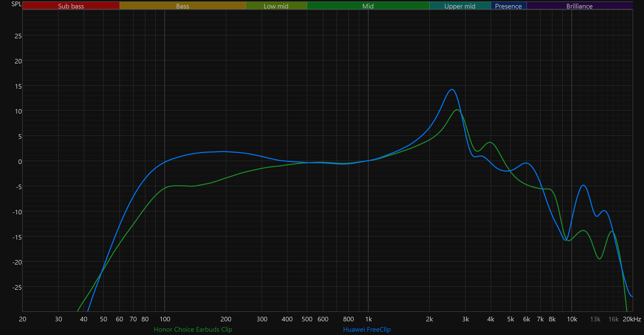Click the 16k frequency axis label
Viewport: 644px width, 335px height.
[613, 319]
